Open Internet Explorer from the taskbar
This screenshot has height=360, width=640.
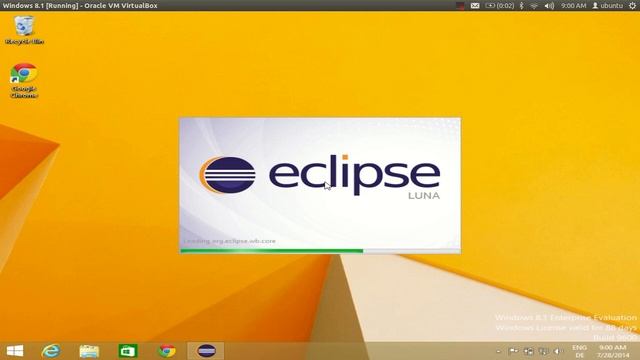[51, 351]
